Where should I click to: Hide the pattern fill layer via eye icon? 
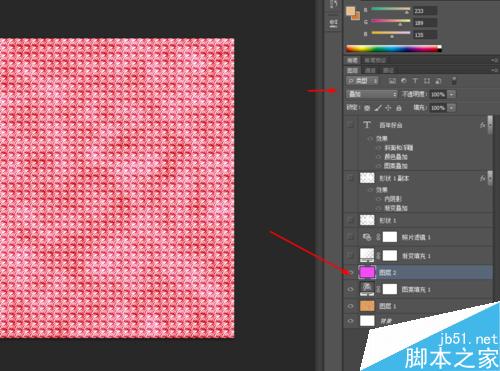pyautogui.click(x=351, y=289)
